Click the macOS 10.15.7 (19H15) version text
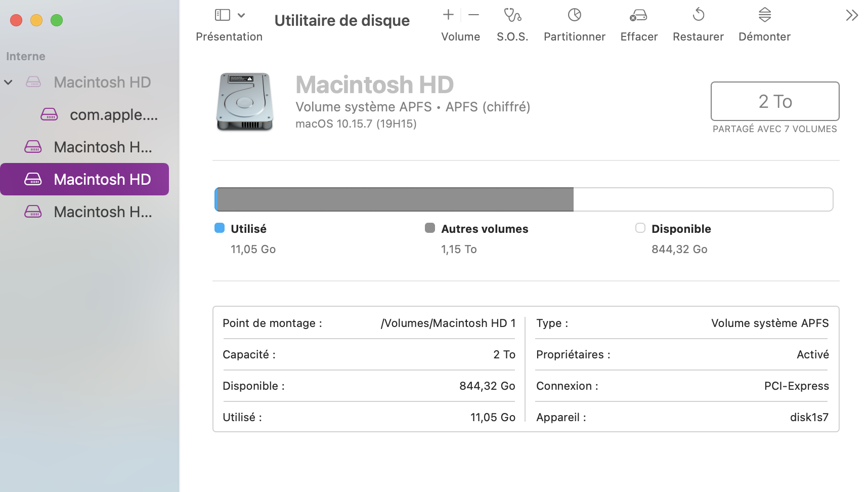868x492 pixels. pyautogui.click(x=356, y=124)
